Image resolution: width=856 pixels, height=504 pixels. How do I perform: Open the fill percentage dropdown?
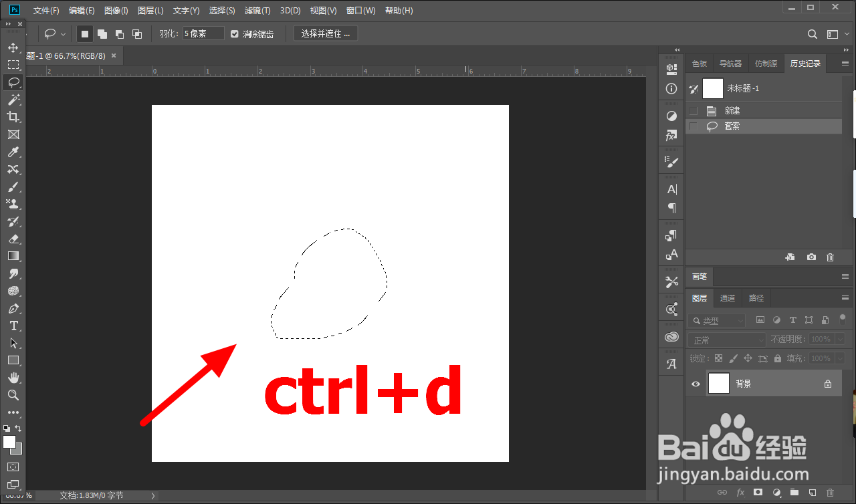pos(841,358)
